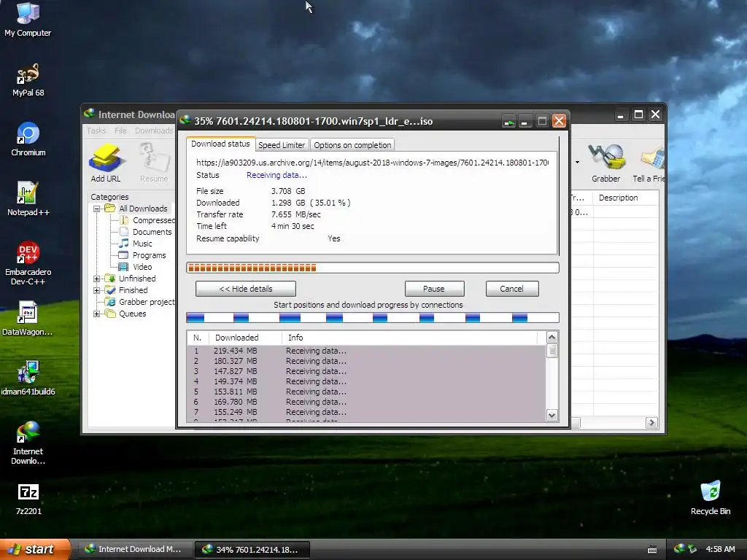Click the 34% 7601.24214 taskbar button
This screenshot has width=747, height=560.
[x=252, y=550]
